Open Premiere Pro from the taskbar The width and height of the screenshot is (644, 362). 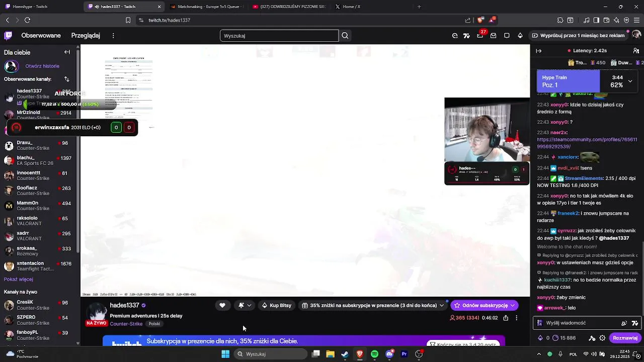coord(404,354)
